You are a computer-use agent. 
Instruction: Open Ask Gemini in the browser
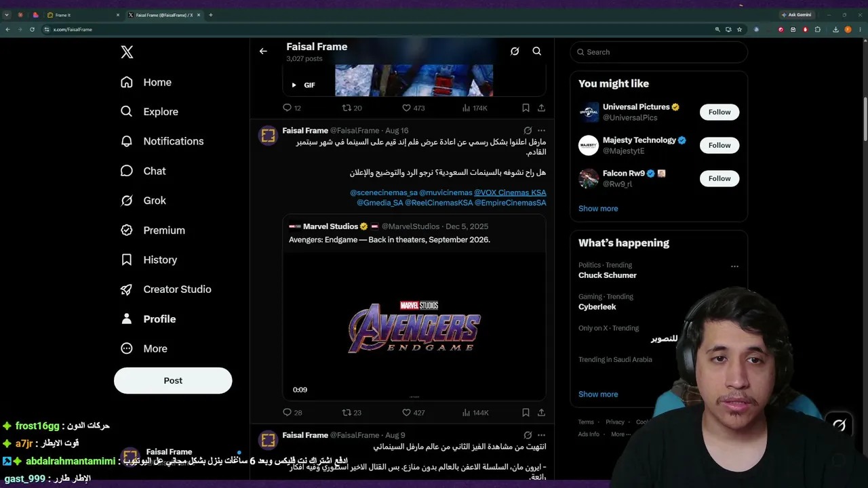[x=795, y=15]
